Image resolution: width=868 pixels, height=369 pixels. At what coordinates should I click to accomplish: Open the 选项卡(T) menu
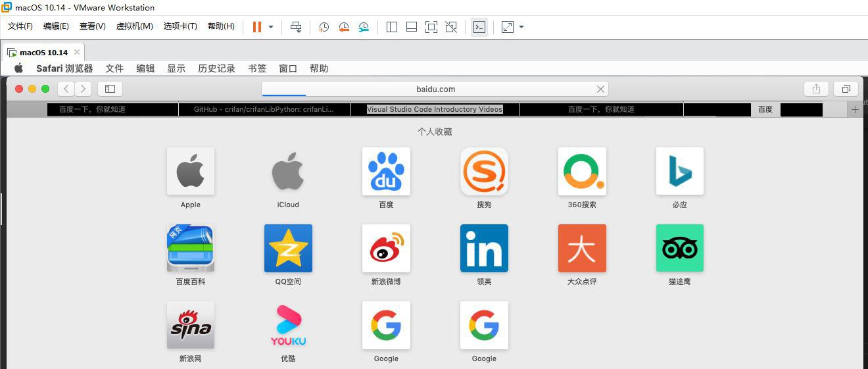coord(180,26)
